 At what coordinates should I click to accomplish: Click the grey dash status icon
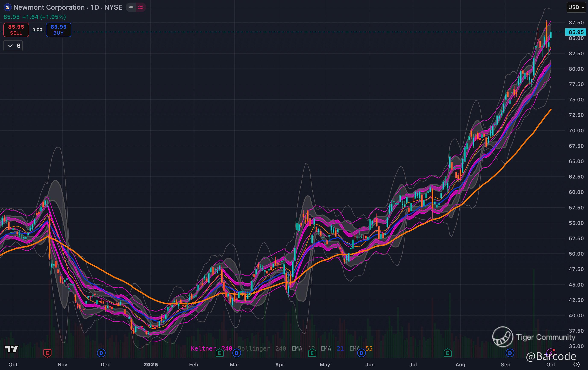(x=131, y=7)
